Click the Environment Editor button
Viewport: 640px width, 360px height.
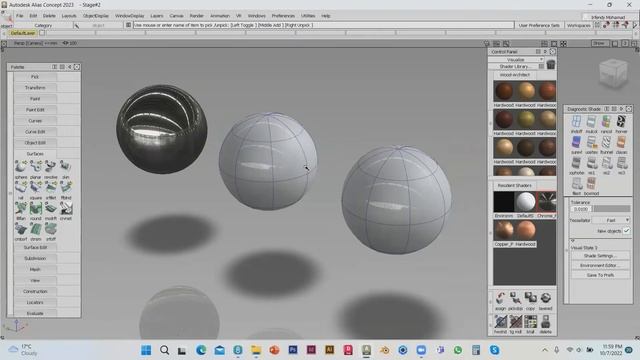tap(600, 265)
